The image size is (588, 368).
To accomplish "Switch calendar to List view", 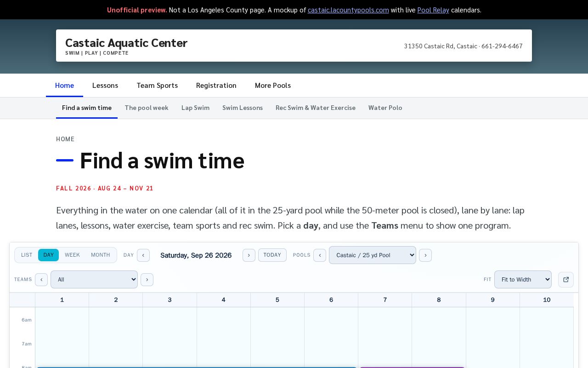I will [x=27, y=255].
